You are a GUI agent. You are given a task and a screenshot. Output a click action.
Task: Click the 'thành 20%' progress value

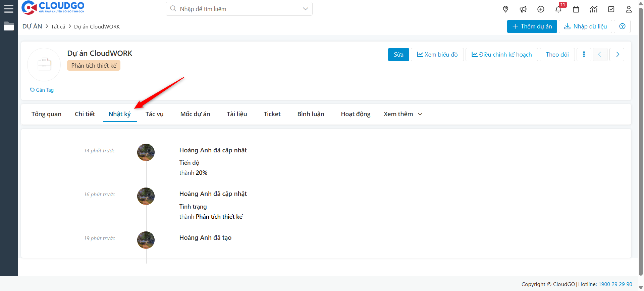click(x=193, y=173)
